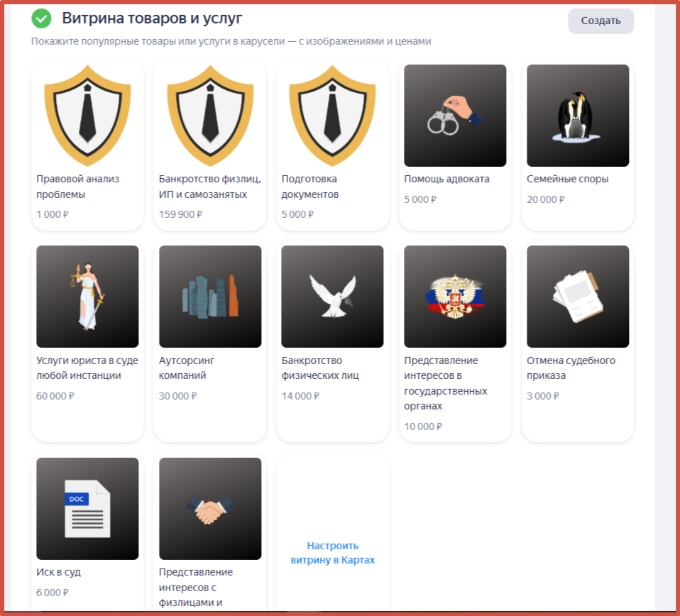This screenshot has height=616, width=680.
Task: Open penguins image for Семейные споры
Action: 578,115
